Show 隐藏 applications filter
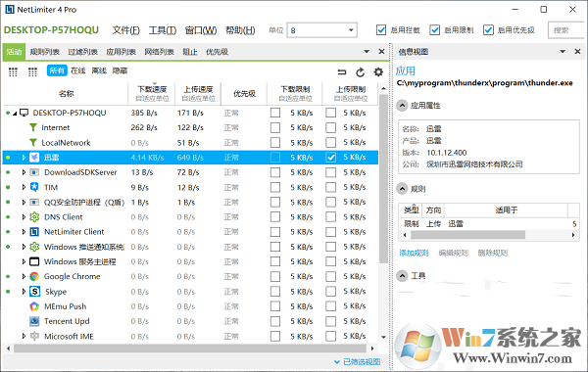The image size is (588, 372). (120, 70)
